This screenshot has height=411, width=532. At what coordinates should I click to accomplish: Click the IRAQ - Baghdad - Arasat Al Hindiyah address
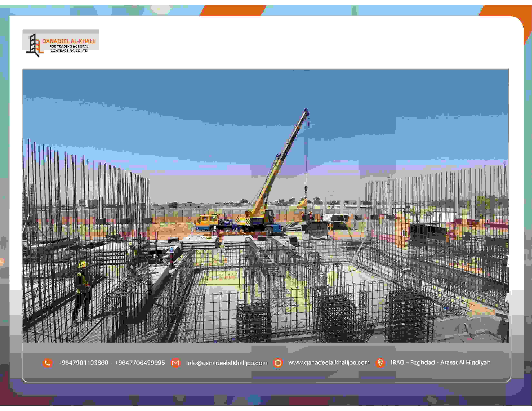point(440,362)
